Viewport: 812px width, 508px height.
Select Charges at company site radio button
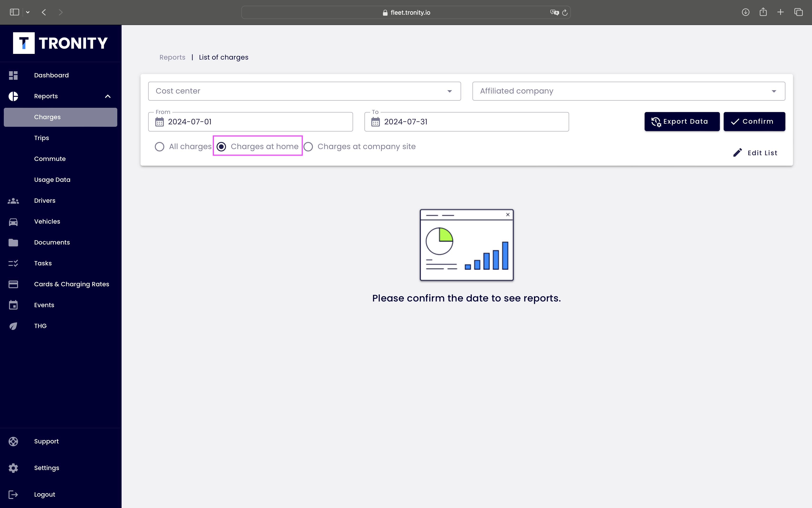pyautogui.click(x=308, y=147)
